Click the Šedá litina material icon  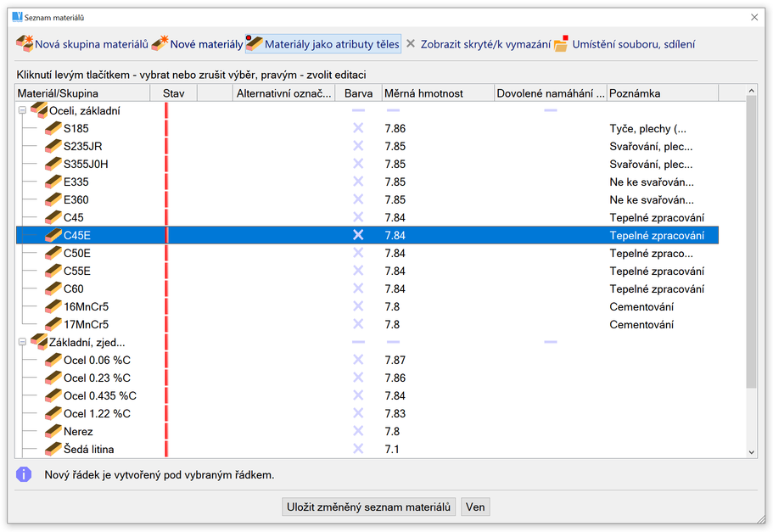click(53, 450)
